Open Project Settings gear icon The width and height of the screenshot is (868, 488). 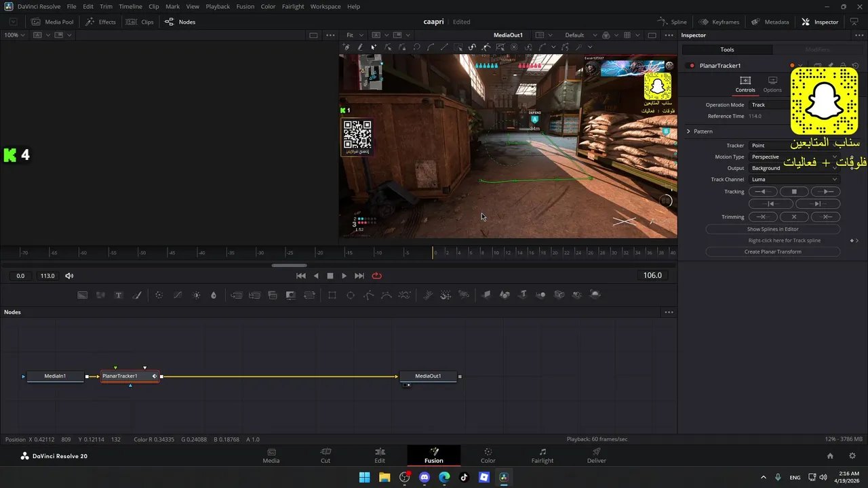852,456
